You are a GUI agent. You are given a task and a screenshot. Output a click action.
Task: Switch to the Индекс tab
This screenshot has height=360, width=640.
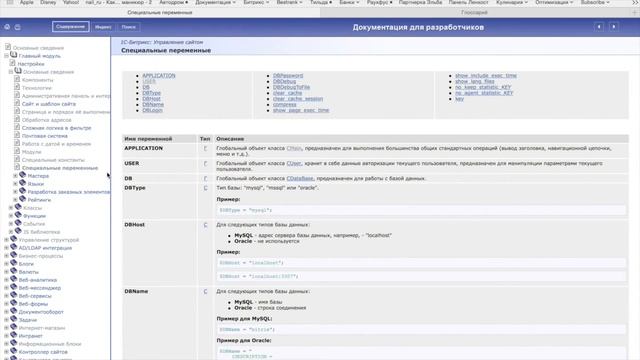[x=103, y=27]
